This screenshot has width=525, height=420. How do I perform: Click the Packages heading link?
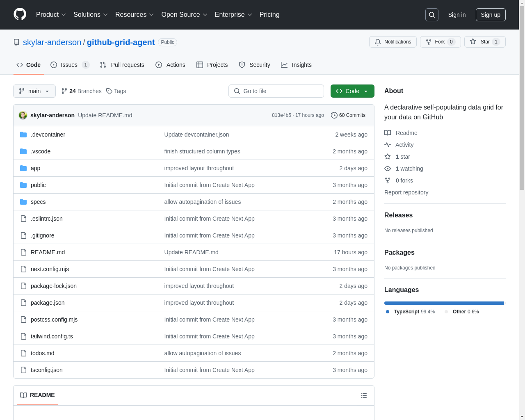coord(399,253)
